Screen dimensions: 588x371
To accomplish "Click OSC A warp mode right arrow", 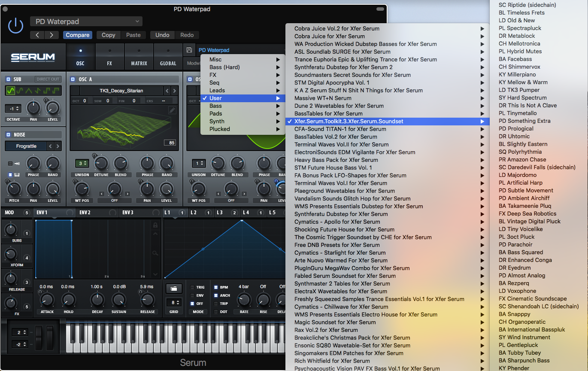I will (127, 194).
